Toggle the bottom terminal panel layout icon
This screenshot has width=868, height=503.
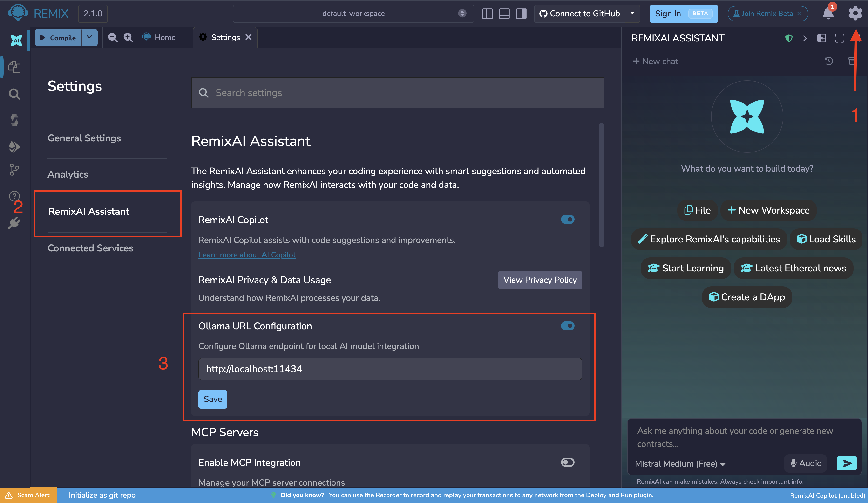(504, 14)
